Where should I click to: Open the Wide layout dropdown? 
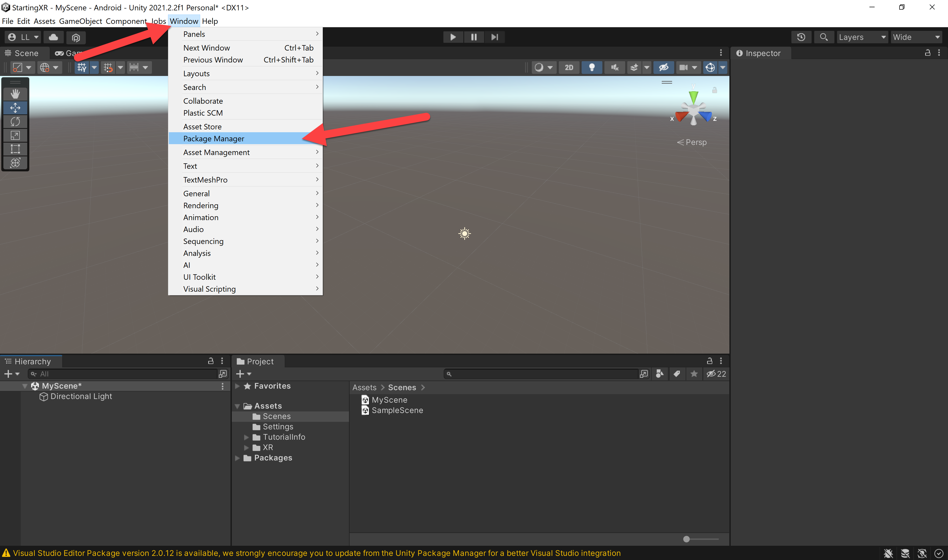tap(916, 37)
